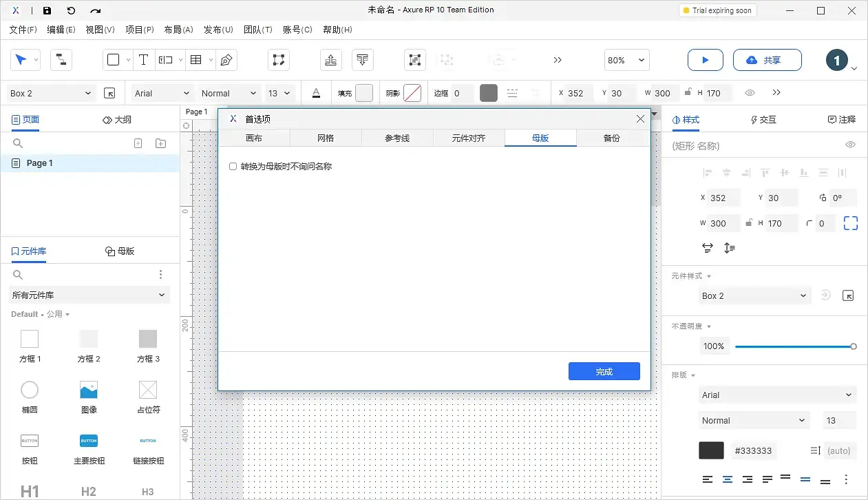Select Page 1 in pages list
The image size is (868, 500).
click(x=90, y=163)
